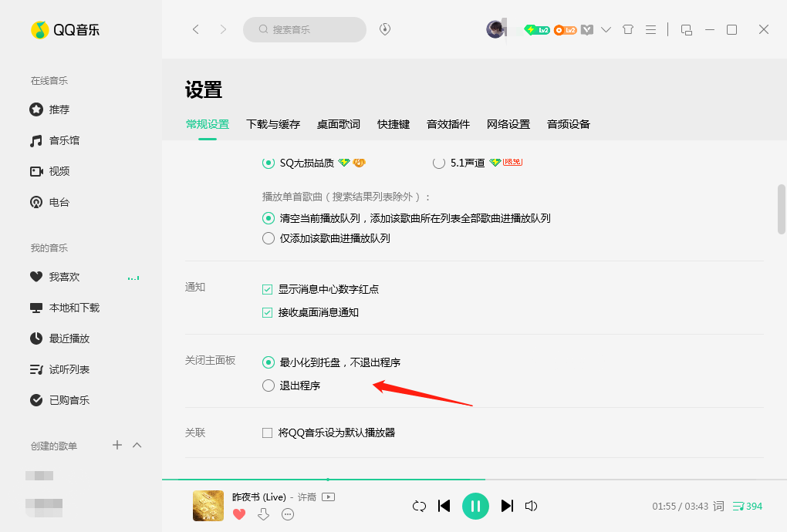Click the 搜索音乐 search field

pos(305,29)
